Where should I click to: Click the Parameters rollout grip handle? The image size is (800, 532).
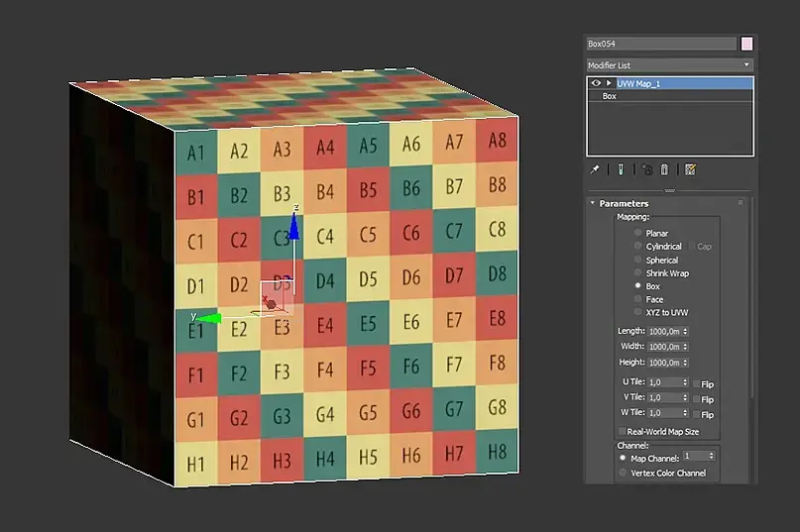coord(741,203)
